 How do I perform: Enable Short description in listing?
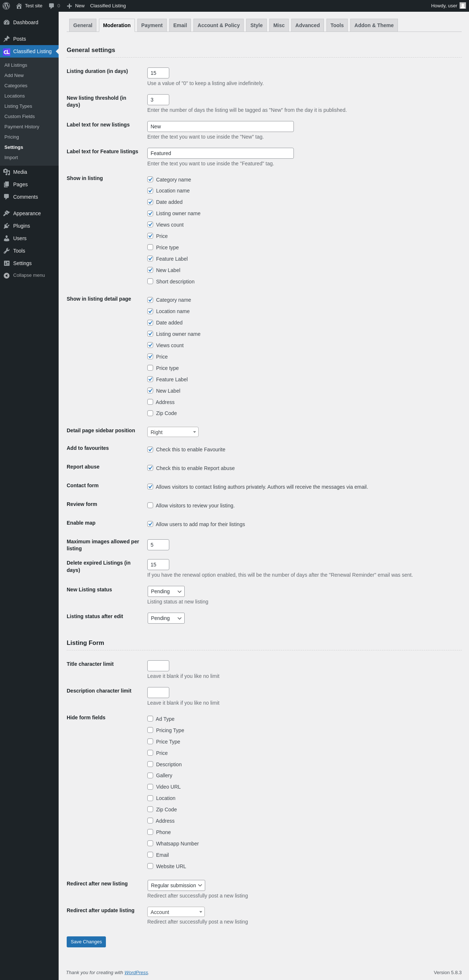point(150,282)
